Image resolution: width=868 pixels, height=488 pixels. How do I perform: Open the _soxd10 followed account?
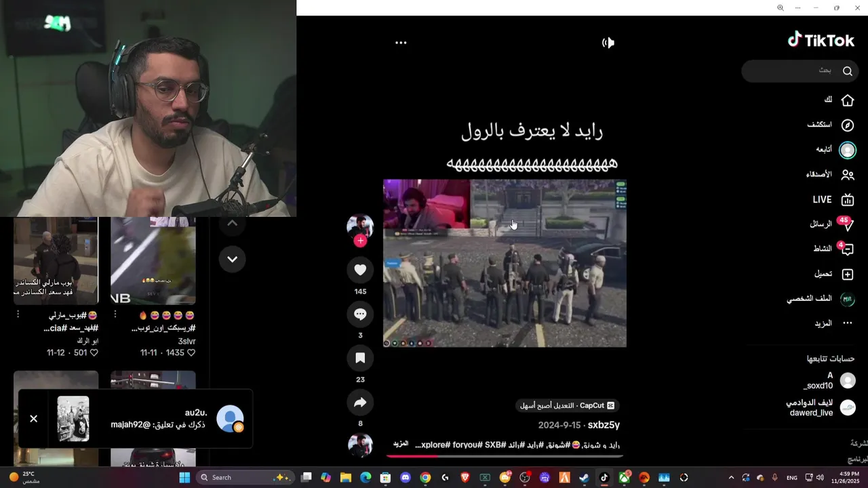pos(829,381)
